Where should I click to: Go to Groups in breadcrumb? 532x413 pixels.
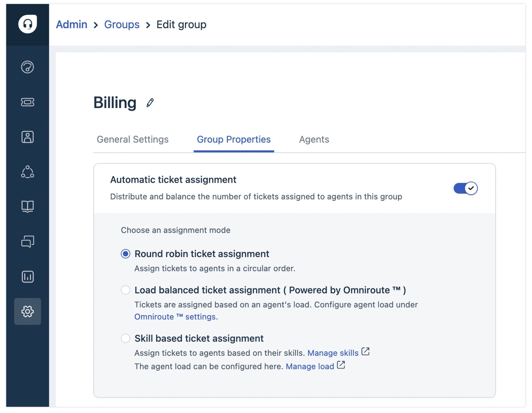(122, 24)
